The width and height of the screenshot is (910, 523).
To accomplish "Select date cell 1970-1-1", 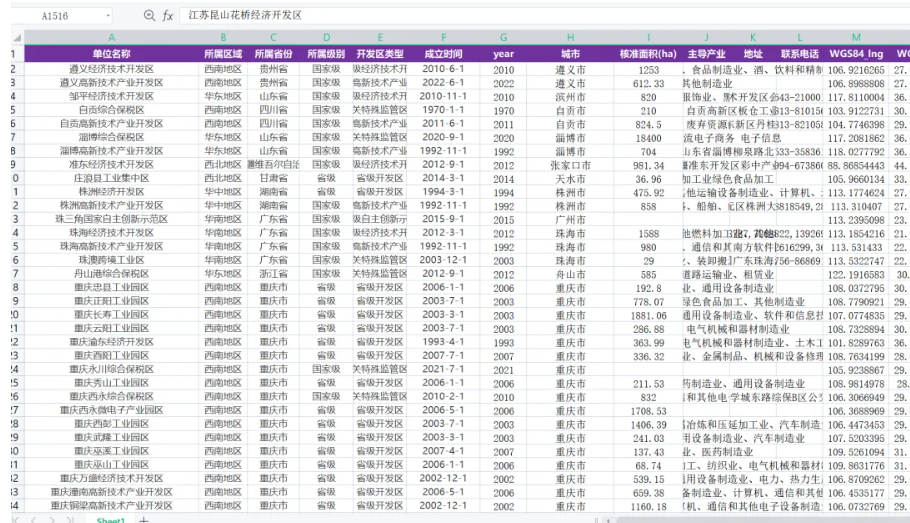I will (x=443, y=110).
